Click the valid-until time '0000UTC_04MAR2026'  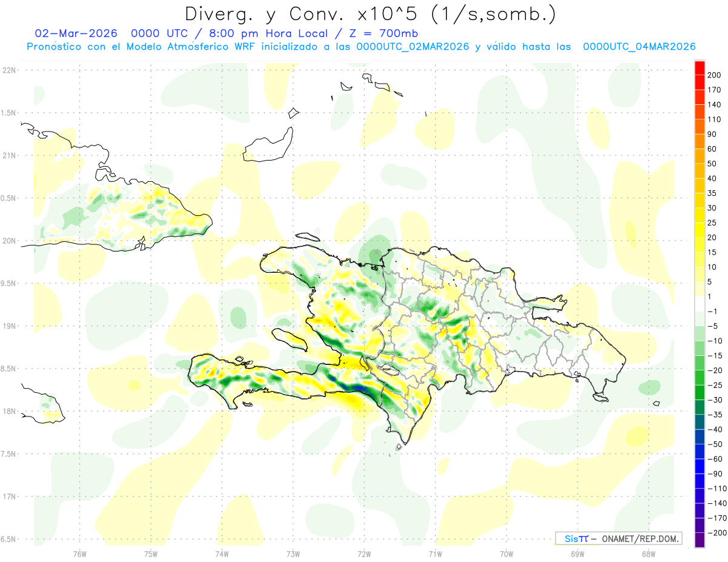[639, 47]
